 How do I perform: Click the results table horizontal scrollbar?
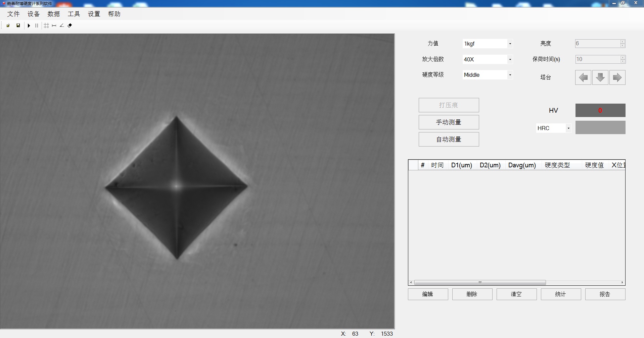(480, 282)
